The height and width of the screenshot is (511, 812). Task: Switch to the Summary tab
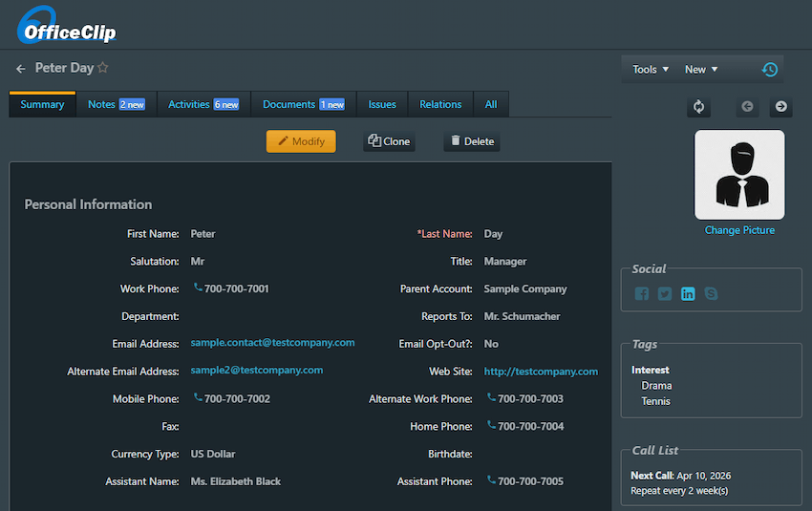pos(42,104)
